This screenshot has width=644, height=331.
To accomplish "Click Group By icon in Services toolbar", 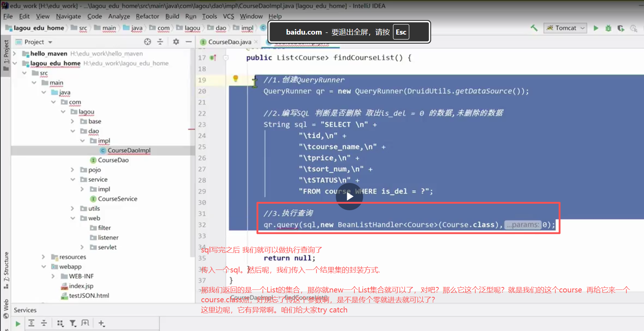I will tap(60, 323).
